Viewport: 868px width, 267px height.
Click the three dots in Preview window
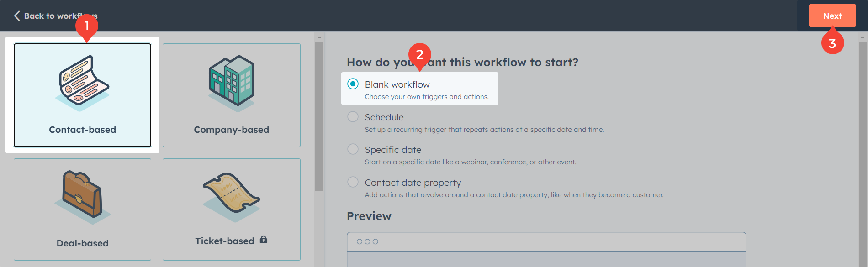[367, 241]
